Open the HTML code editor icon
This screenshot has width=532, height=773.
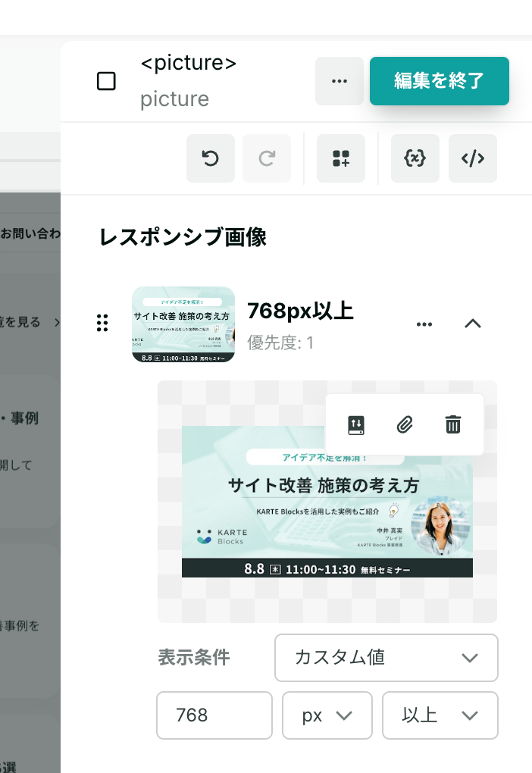point(472,158)
